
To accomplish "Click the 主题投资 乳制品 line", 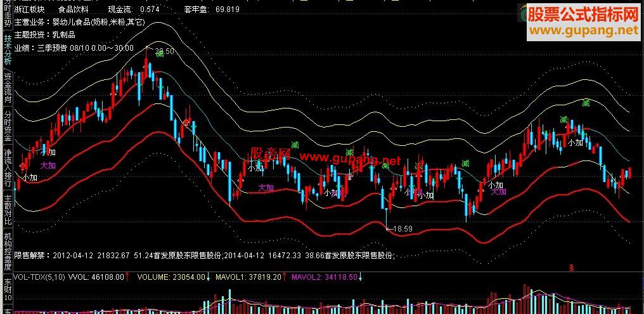I will click(45, 35).
